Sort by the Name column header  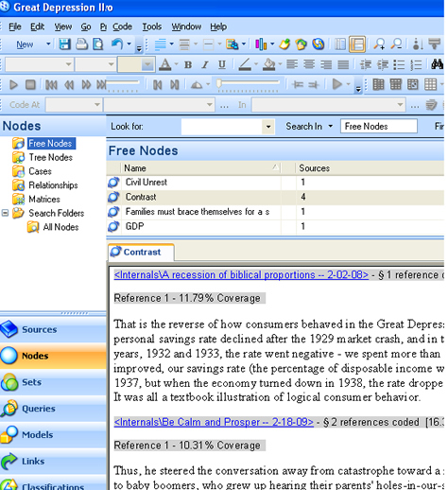(x=201, y=168)
